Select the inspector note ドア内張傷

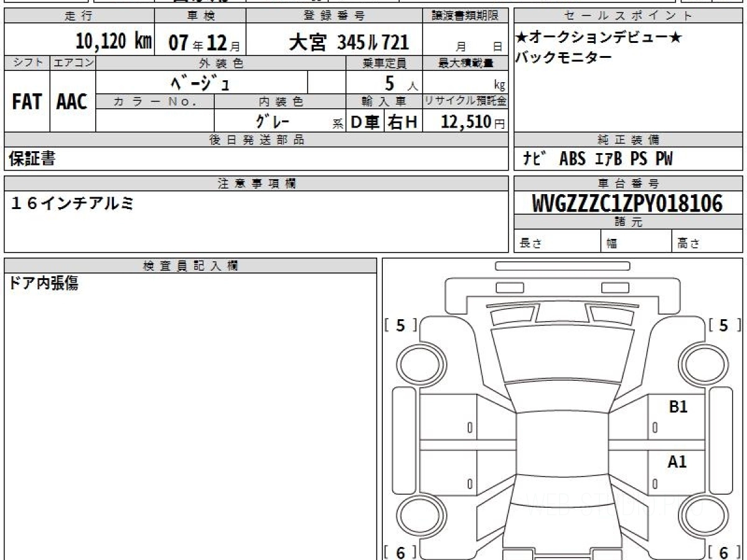44,284
